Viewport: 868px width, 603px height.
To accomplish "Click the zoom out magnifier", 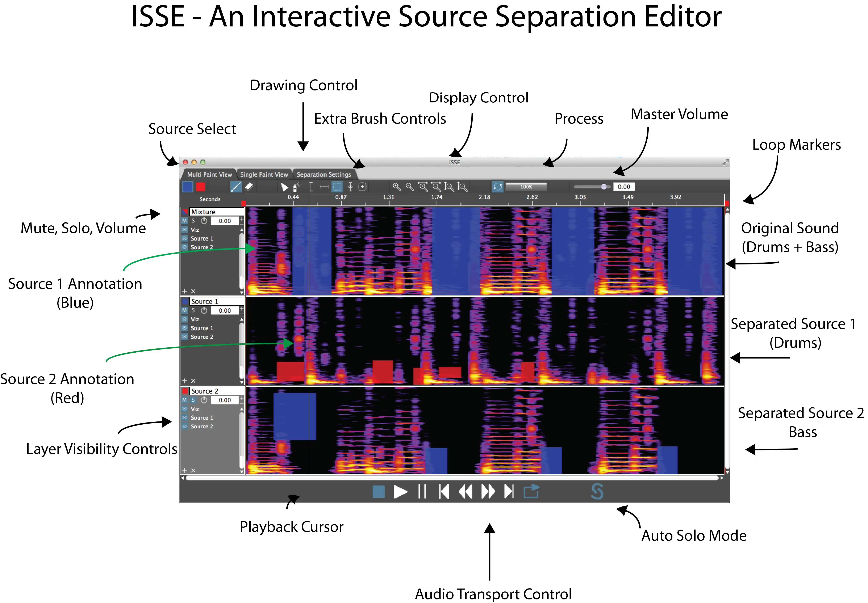I will click(x=410, y=187).
